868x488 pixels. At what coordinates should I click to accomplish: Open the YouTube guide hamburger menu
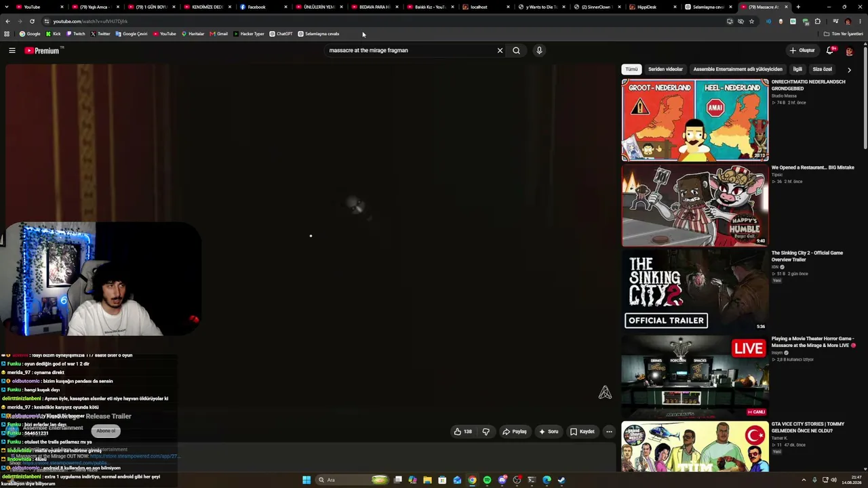tap(12, 50)
